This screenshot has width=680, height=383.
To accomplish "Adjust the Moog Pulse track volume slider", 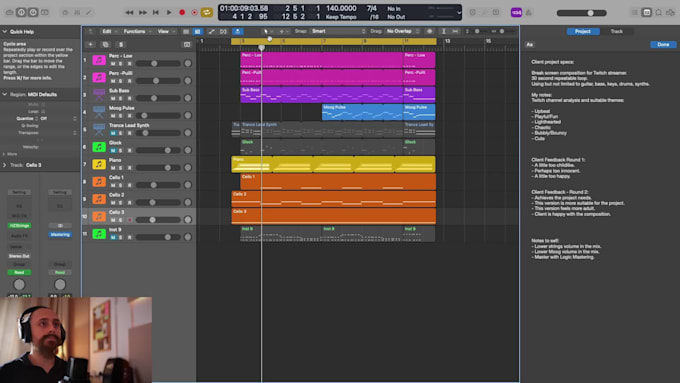I will (x=158, y=115).
